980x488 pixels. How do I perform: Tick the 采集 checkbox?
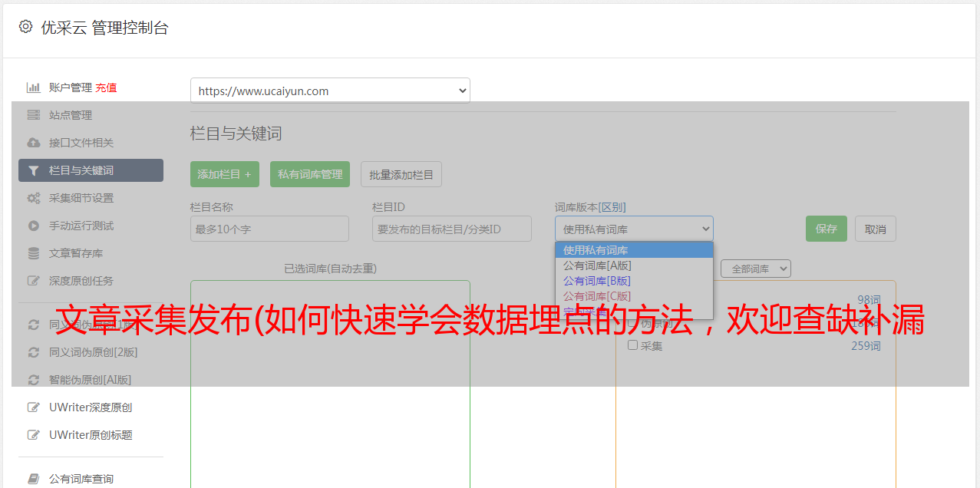(633, 345)
